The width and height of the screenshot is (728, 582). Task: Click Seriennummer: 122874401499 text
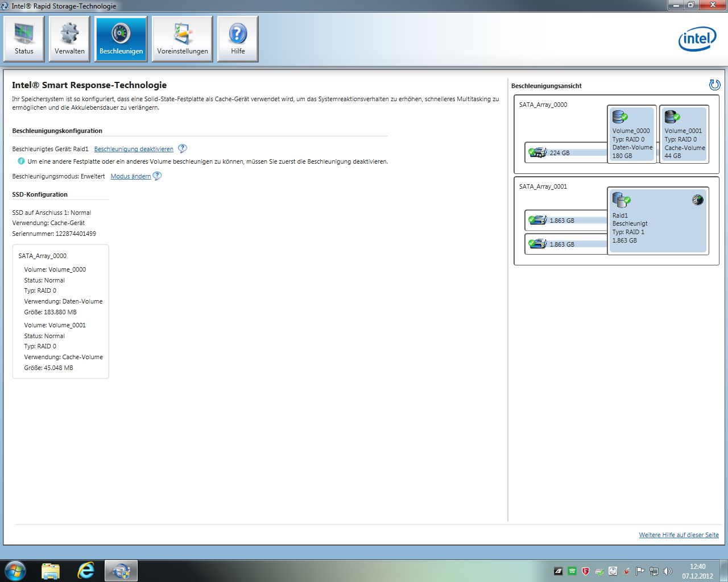point(54,234)
